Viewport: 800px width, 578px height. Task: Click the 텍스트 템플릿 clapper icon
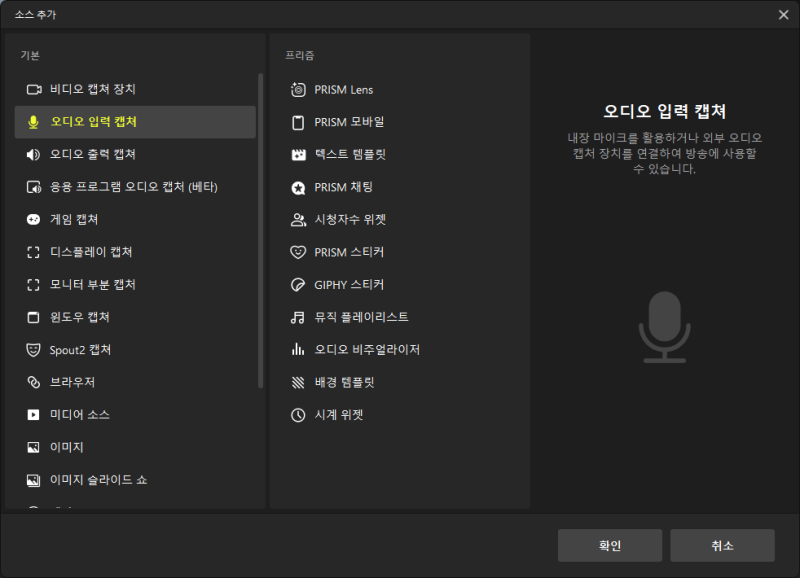click(298, 155)
